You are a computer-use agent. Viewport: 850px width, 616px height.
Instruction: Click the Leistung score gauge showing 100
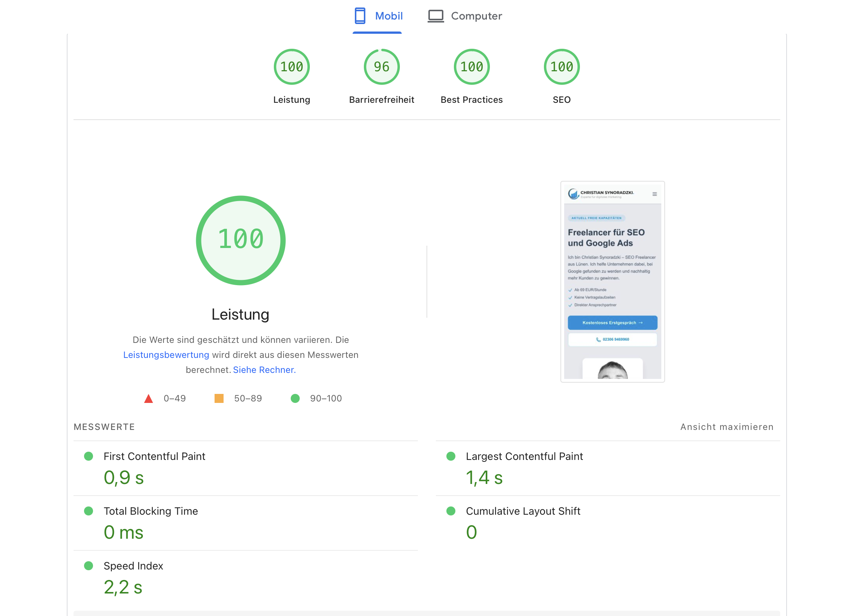pyautogui.click(x=291, y=67)
